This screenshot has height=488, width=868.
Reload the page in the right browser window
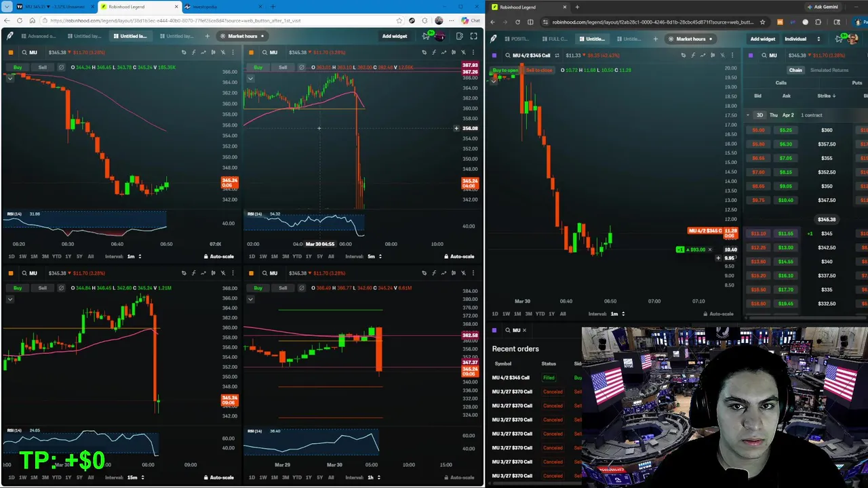coord(517,22)
